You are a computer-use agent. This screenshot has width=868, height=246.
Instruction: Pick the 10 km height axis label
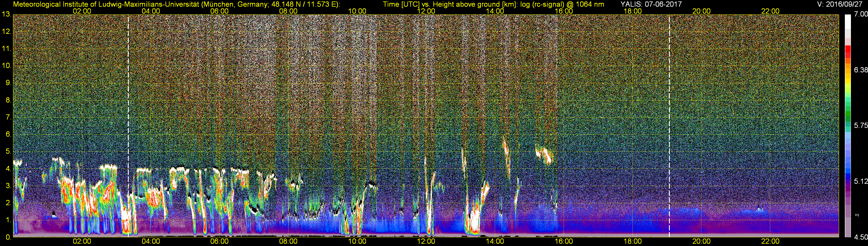pyautogui.click(x=6, y=66)
